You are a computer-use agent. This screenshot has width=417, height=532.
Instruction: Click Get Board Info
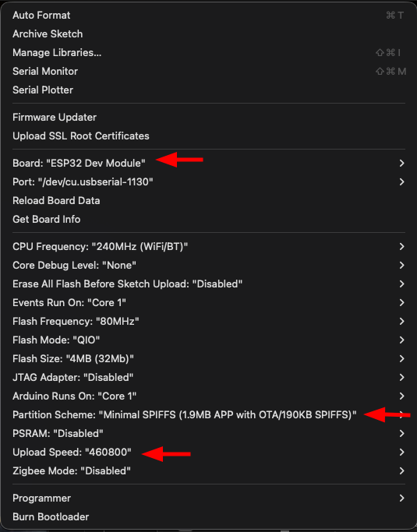[x=209, y=219]
